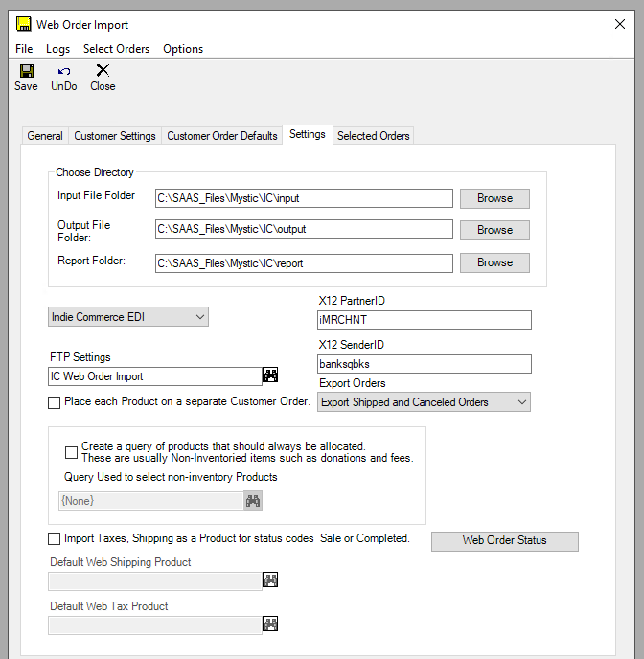The image size is (644, 659).
Task: Switch to the Customer Order Defaults tab
Action: click(x=222, y=136)
